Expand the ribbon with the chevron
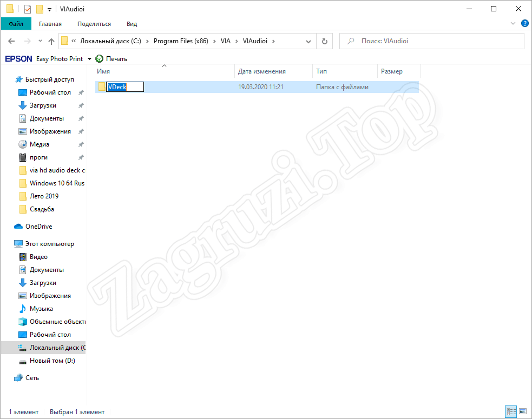This screenshot has width=532, height=419. pyautogui.click(x=513, y=24)
